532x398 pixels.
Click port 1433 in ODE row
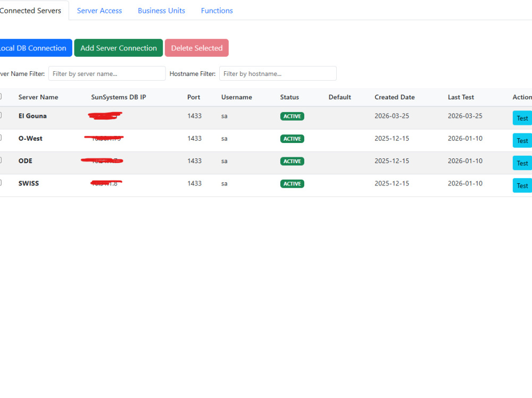pos(194,160)
